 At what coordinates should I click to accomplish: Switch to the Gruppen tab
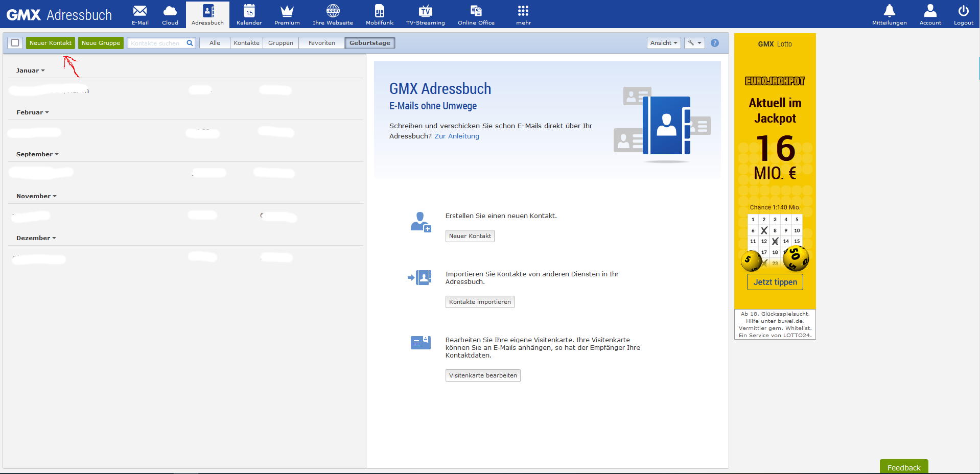(281, 43)
